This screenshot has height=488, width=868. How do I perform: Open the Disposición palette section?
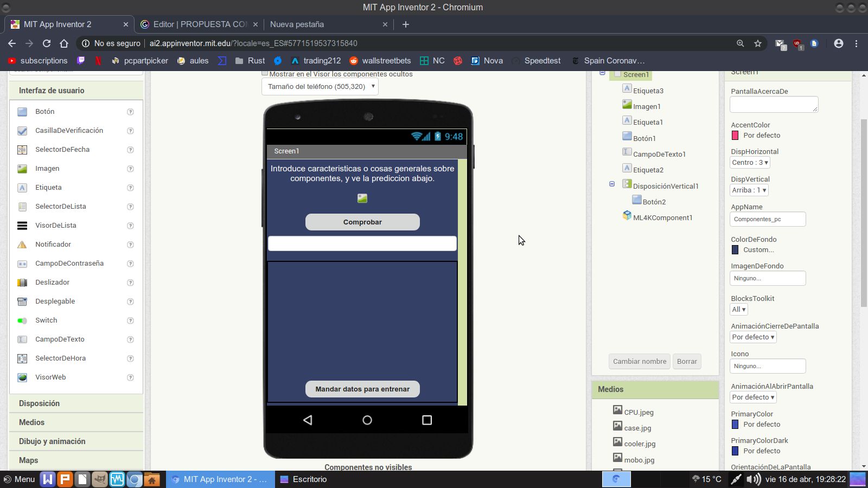tap(39, 403)
